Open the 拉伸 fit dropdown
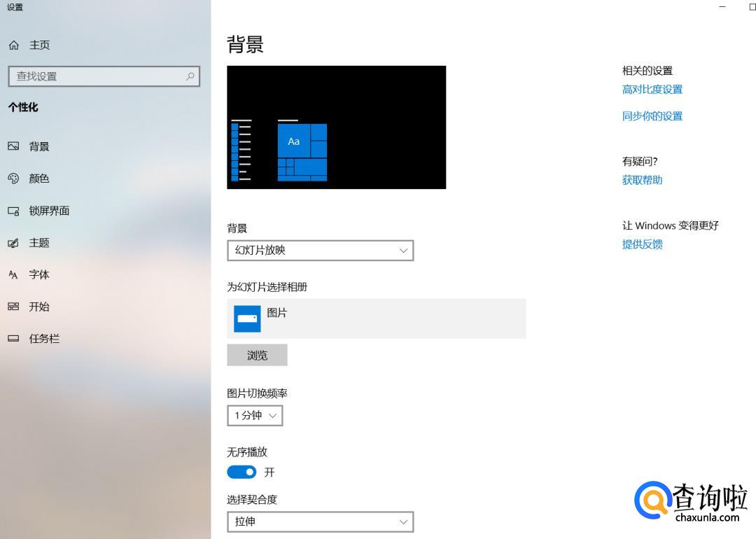 [x=320, y=521]
